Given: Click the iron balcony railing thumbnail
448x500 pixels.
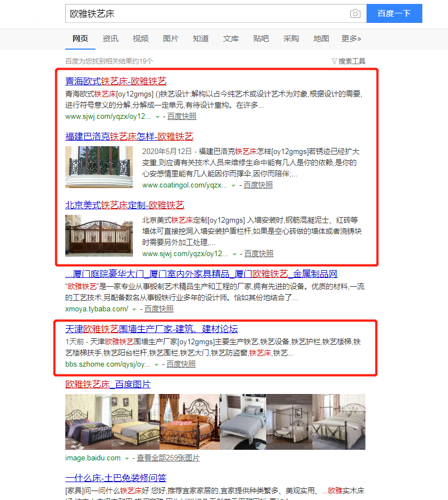Looking at the screenshot, I should [99, 167].
